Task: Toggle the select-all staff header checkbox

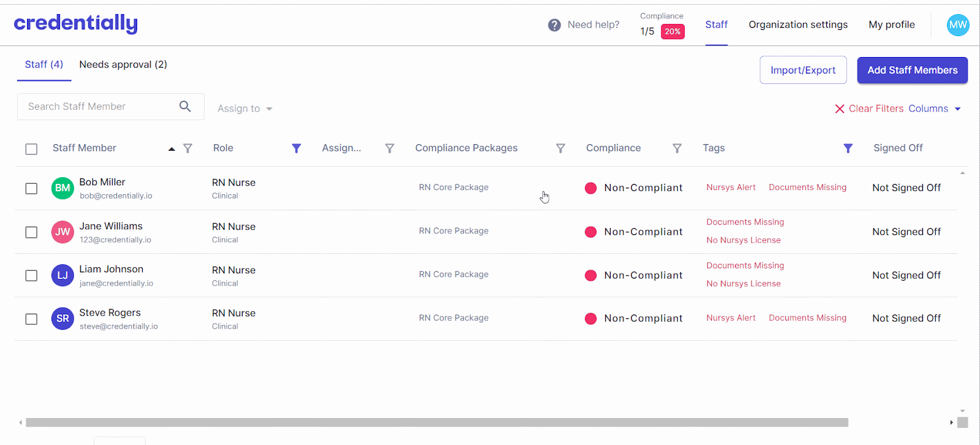Action: [31, 149]
